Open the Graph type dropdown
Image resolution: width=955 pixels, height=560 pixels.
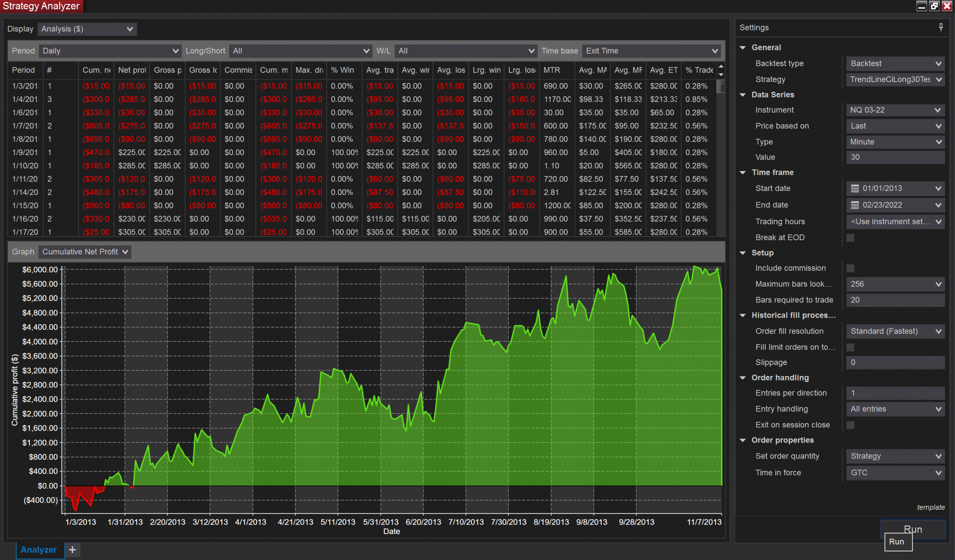(x=85, y=252)
